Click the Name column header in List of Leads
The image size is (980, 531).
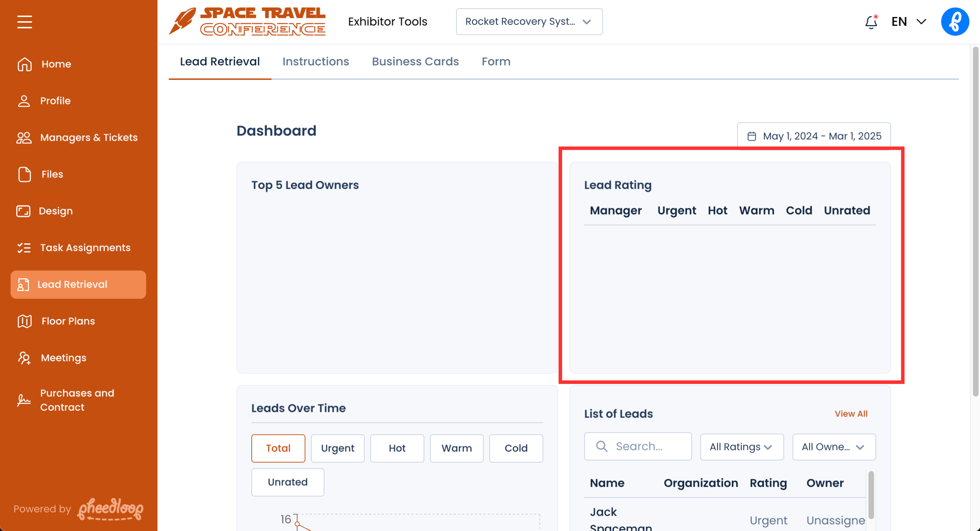[x=607, y=483]
